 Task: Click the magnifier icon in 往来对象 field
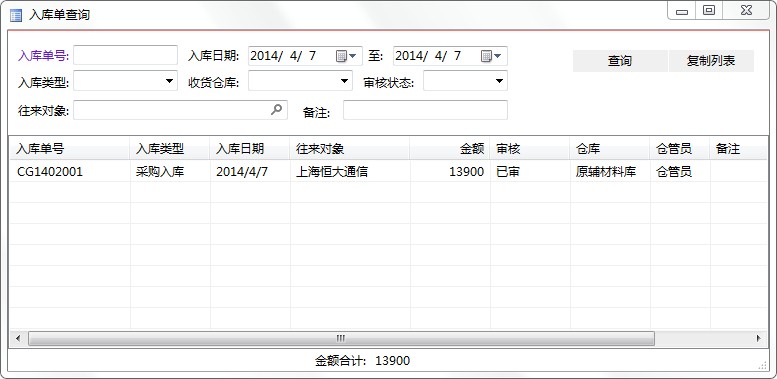click(277, 109)
